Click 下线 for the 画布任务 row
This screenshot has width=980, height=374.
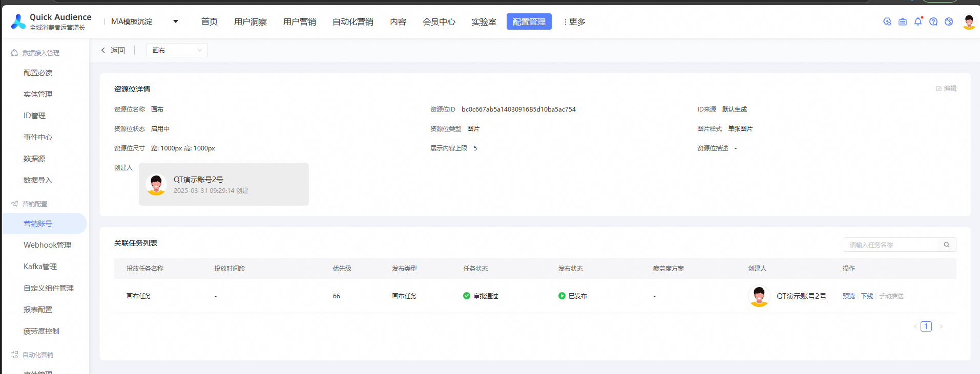pyautogui.click(x=867, y=296)
